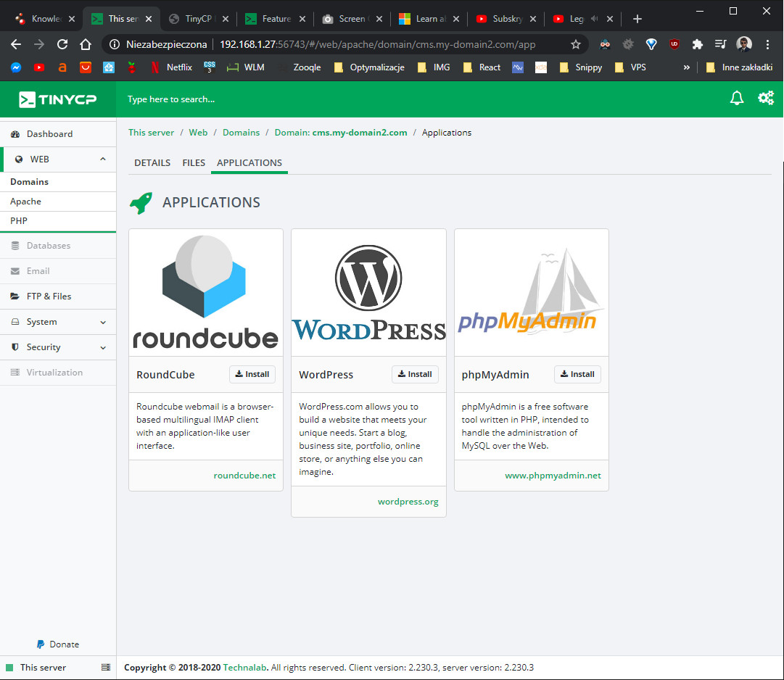Expand the System sidebar section chevron
The width and height of the screenshot is (784, 680).
pos(103,323)
